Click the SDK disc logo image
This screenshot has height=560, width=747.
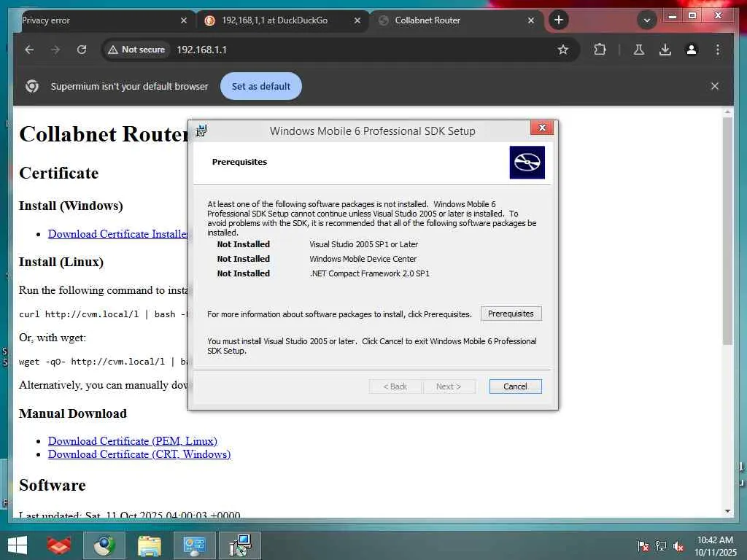click(527, 163)
